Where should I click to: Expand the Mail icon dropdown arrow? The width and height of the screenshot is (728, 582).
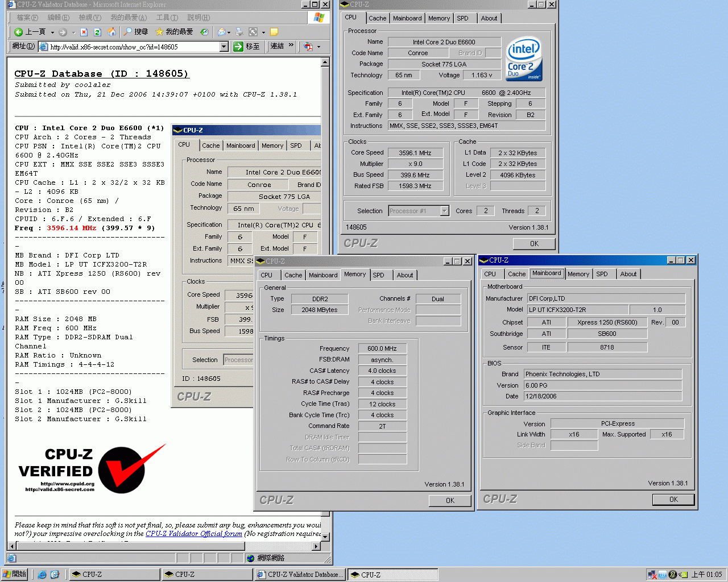tap(229, 32)
